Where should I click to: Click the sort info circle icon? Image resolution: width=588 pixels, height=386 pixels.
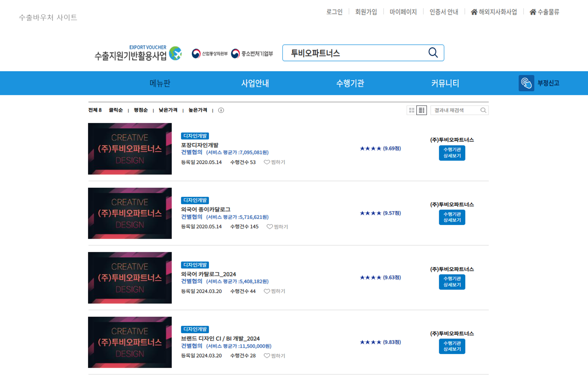click(x=221, y=110)
